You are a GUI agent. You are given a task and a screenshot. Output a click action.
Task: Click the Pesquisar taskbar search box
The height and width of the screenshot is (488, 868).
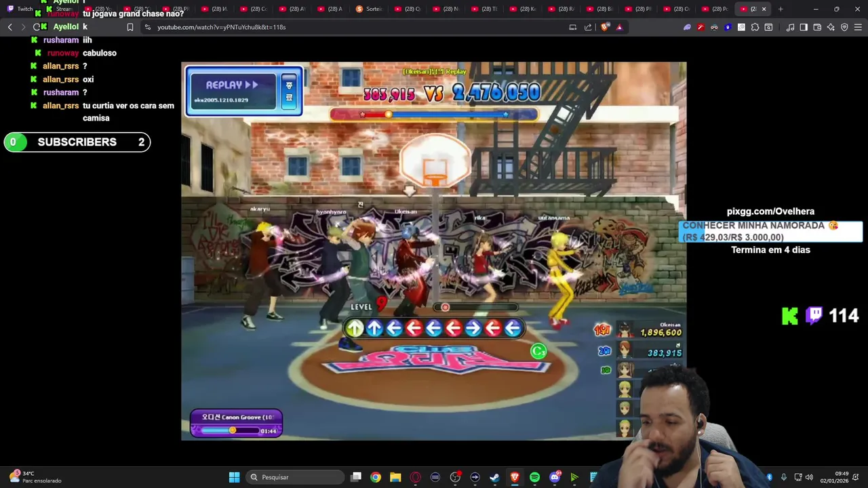coord(296,477)
